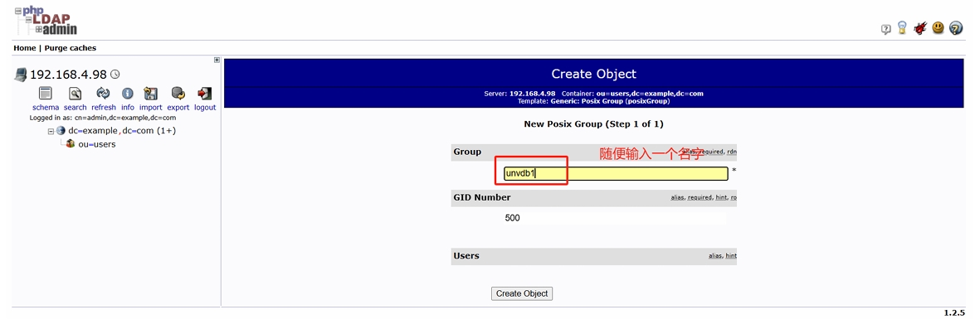
Task: Click Purge caches in top menu
Action: click(70, 48)
